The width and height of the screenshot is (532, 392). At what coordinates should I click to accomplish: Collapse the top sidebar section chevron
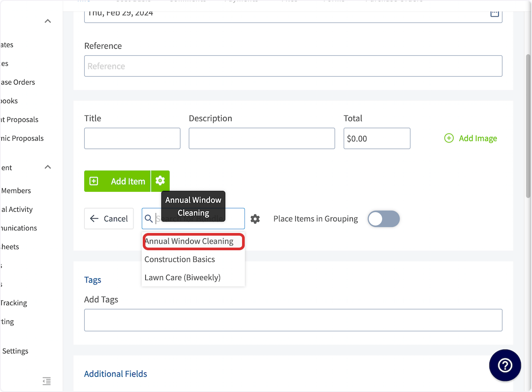[48, 21]
